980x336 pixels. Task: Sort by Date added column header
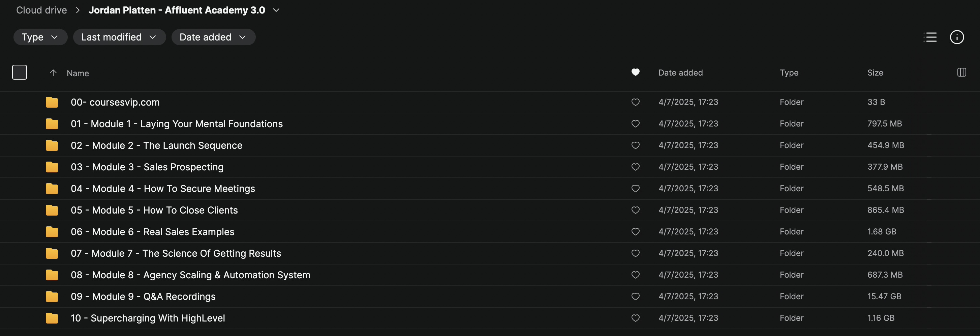(680, 73)
